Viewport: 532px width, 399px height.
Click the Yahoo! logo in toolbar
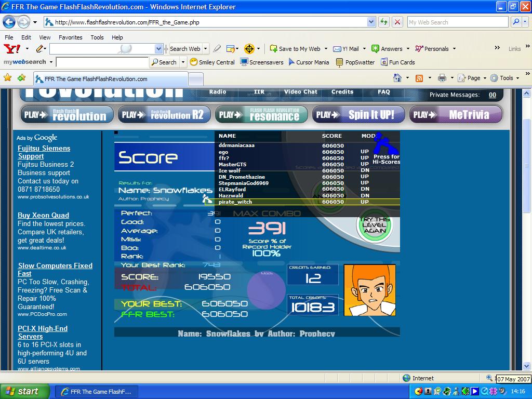12,49
